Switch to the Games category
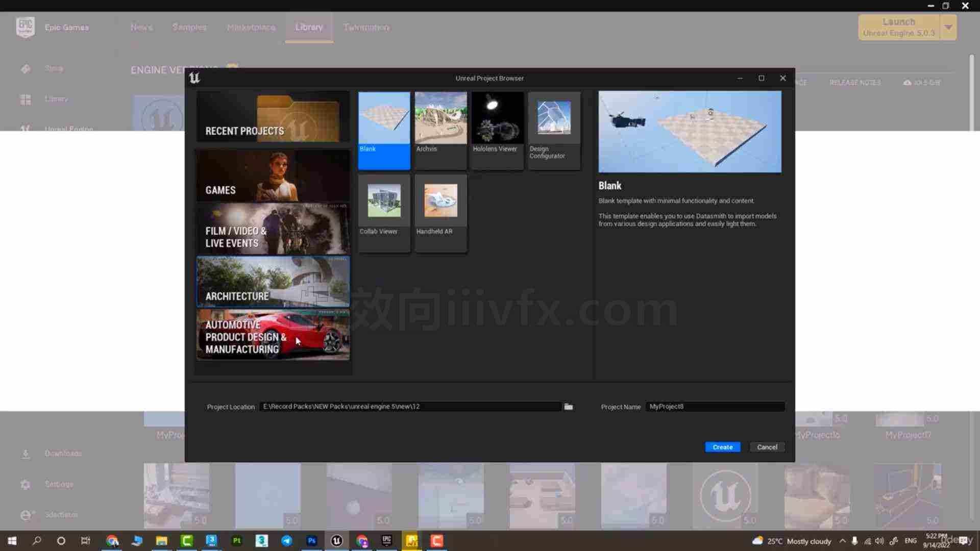The height and width of the screenshot is (551, 980). click(x=273, y=176)
